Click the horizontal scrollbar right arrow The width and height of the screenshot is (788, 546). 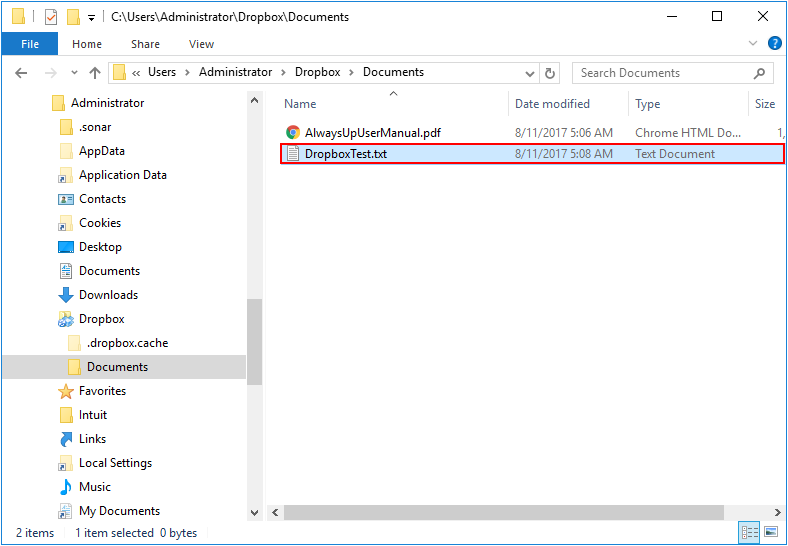pos(777,513)
